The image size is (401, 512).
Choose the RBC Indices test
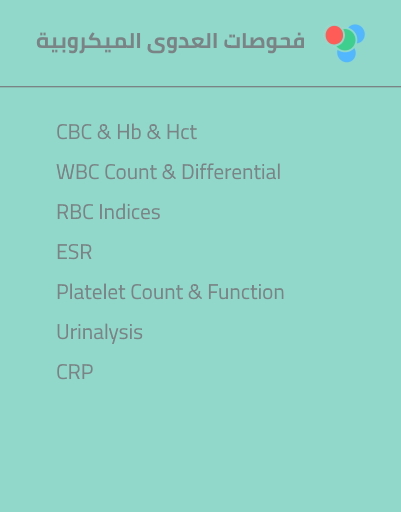(x=108, y=212)
